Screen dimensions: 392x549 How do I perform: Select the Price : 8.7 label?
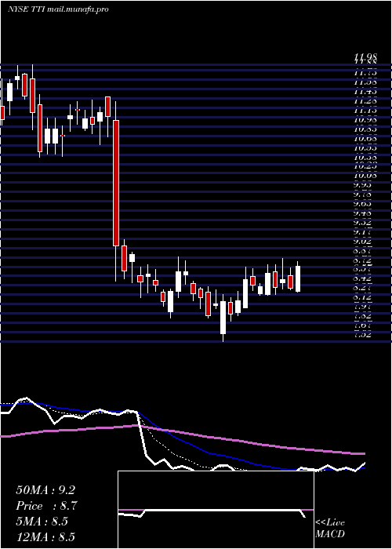click(46, 506)
